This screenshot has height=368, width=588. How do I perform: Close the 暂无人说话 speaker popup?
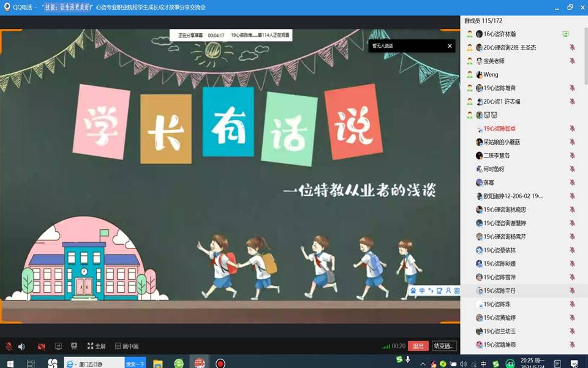click(x=450, y=46)
